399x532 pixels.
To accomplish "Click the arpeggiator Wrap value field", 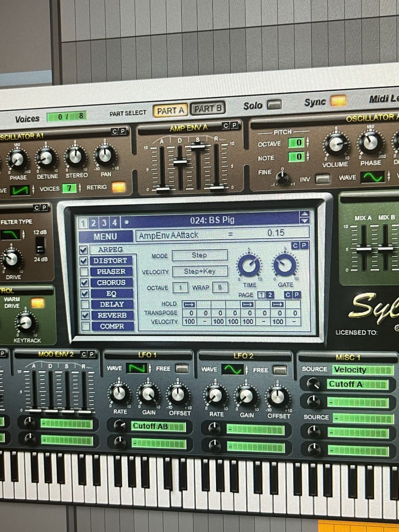I will click(220, 287).
